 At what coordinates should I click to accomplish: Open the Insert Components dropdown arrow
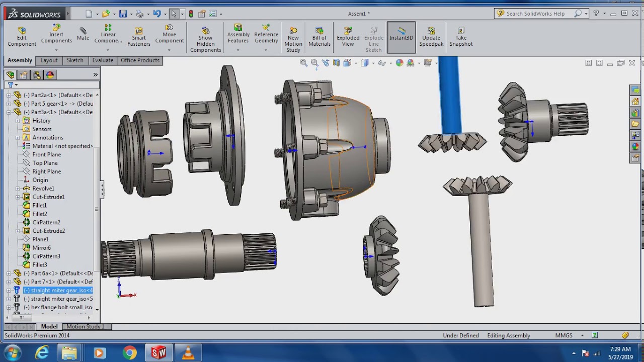(x=56, y=50)
